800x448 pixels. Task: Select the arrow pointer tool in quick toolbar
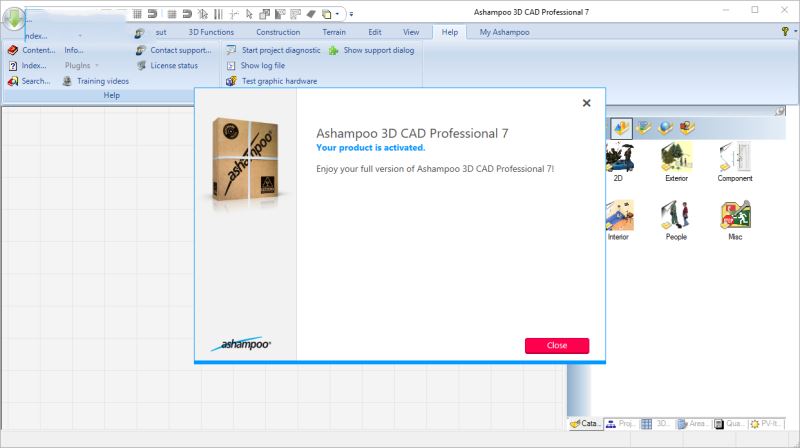(x=249, y=14)
